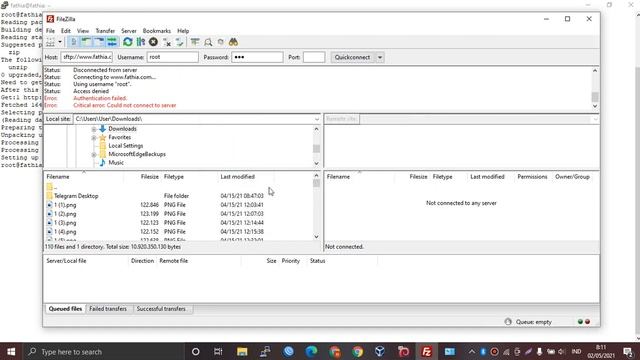The width and height of the screenshot is (640, 360).
Task: Expand the MicrosoftEdgeBackups tree node
Action: (94, 155)
